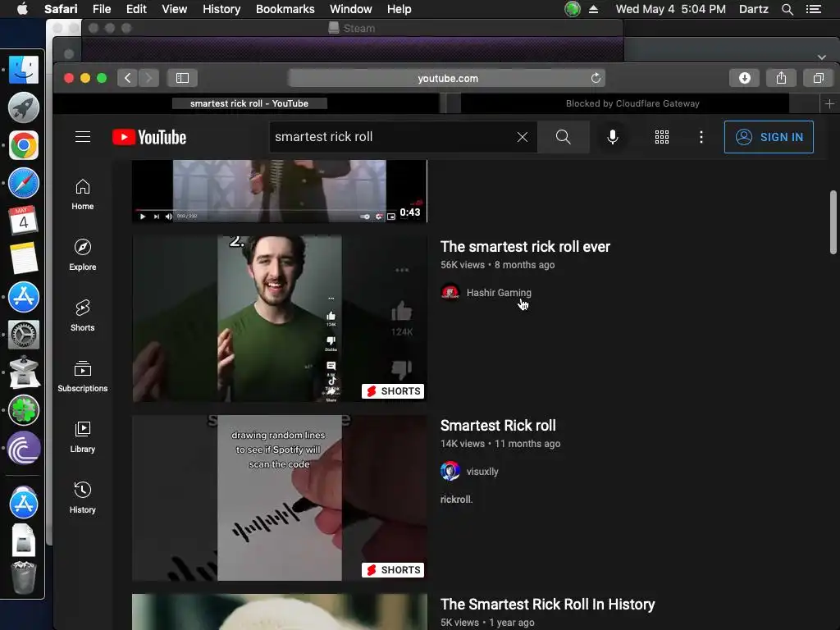Open Shorts in sidebar

tap(83, 316)
